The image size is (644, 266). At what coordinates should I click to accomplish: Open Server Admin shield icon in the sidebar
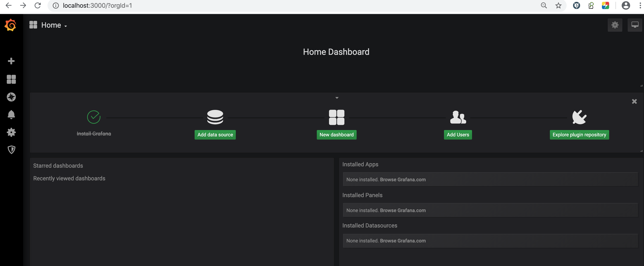click(x=11, y=150)
